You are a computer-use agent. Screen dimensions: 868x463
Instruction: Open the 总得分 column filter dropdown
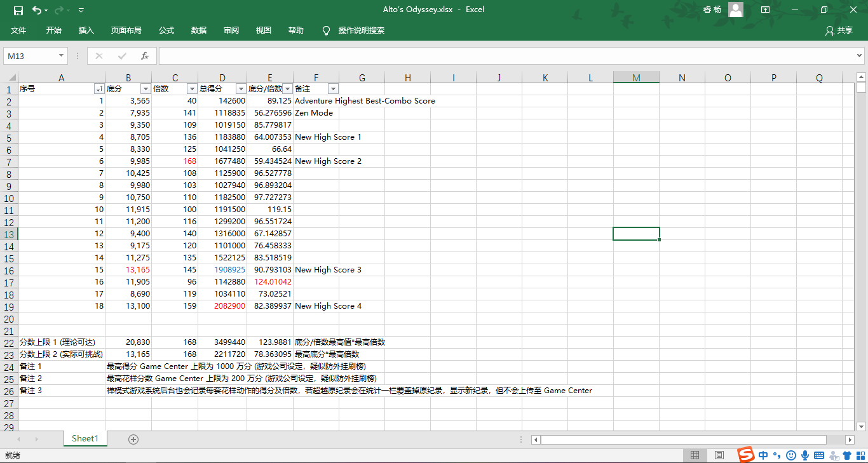click(x=241, y=89)
